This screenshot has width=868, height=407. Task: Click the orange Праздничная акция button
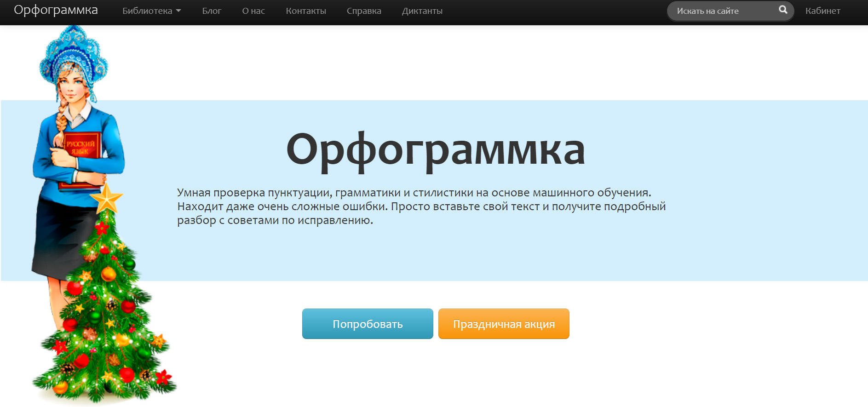(504, 324)
